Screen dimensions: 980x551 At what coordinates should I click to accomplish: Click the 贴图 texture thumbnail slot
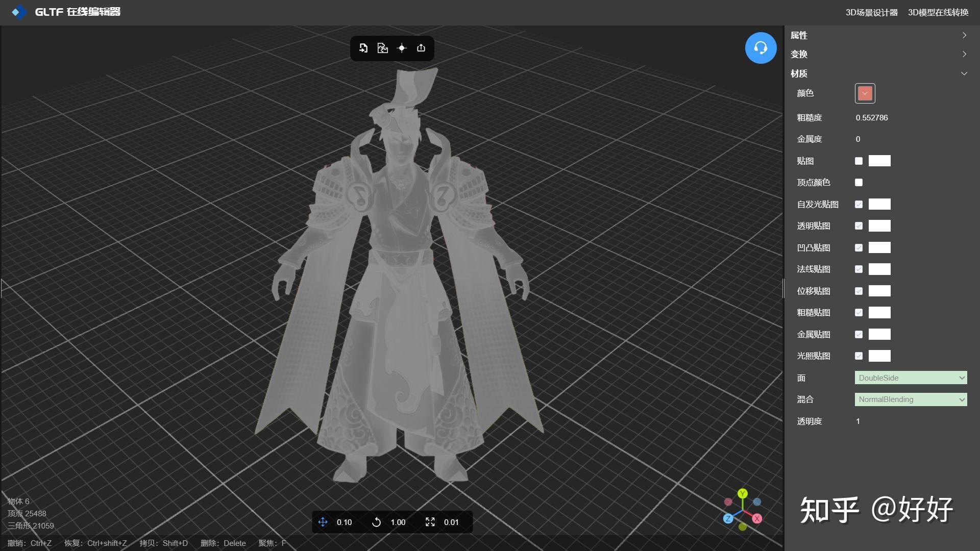879,161
